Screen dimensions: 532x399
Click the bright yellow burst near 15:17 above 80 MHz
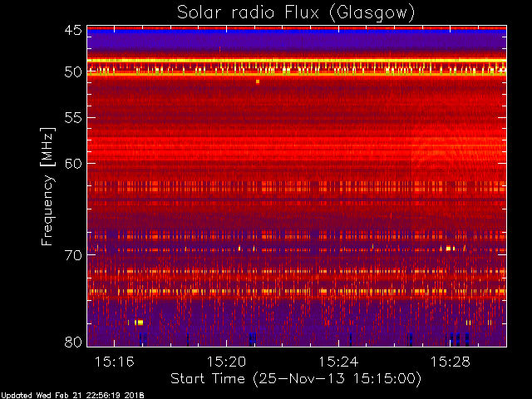140,323
